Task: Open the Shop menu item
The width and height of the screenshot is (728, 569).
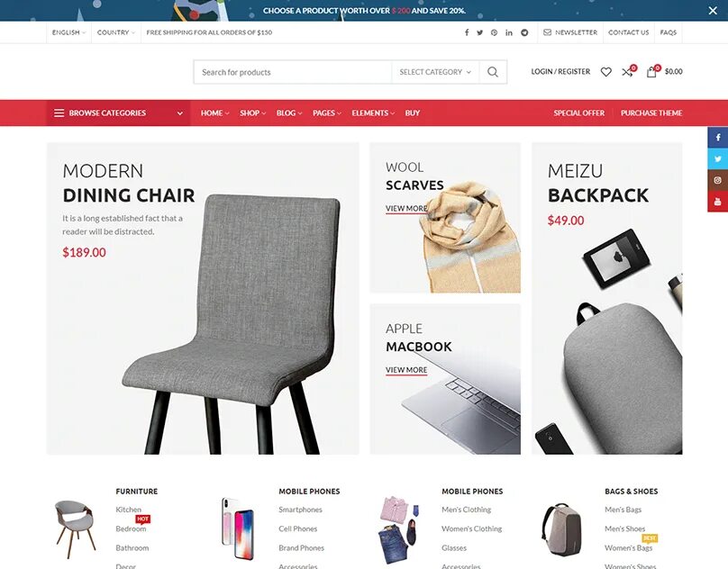Action: tap(252, 113)
